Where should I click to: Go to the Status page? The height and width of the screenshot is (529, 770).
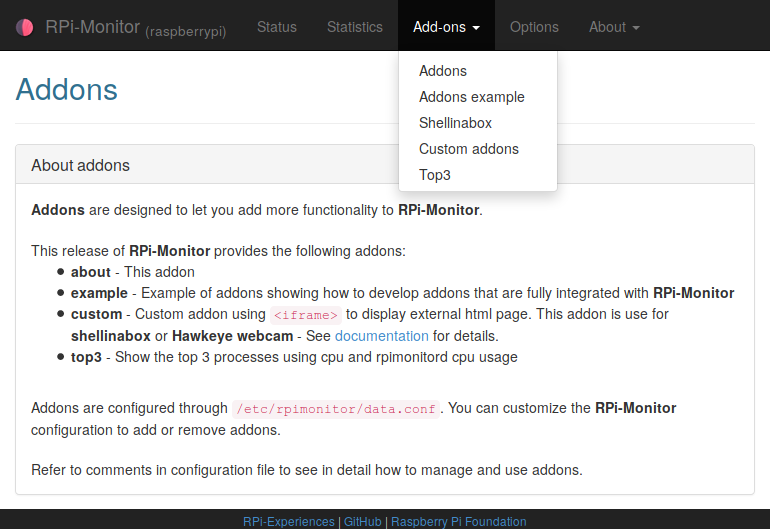277,27
